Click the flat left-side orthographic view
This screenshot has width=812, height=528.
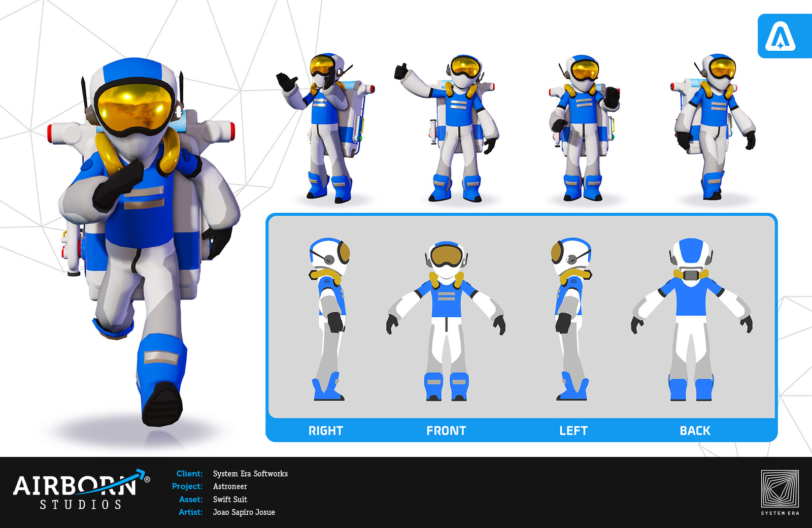[x=572, y=319]
